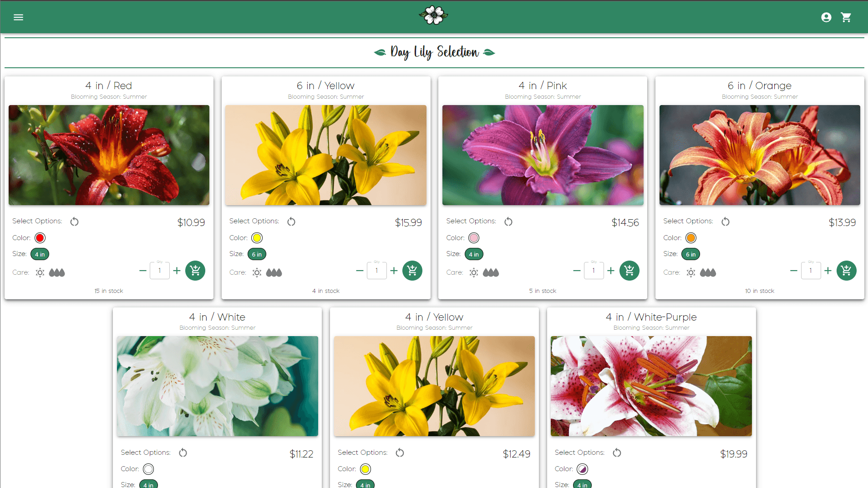Click the 'Day Lily Selection' heading
The width and height of the screenshot is (868, 488).
(435, 52)
